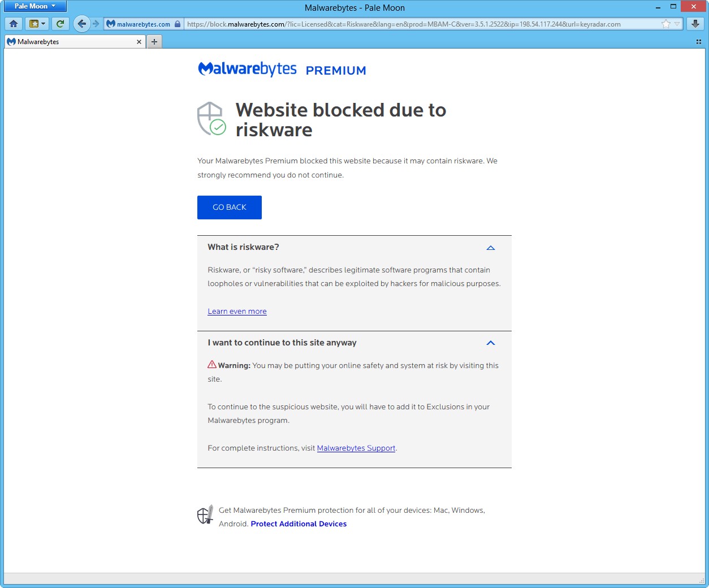Click the 'Website blocked due to riskware' heading
709x588 pixels.
(341, 120)
